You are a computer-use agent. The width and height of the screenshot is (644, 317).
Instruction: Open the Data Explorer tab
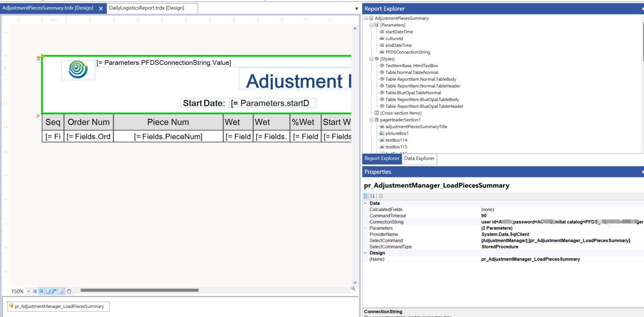419,158
